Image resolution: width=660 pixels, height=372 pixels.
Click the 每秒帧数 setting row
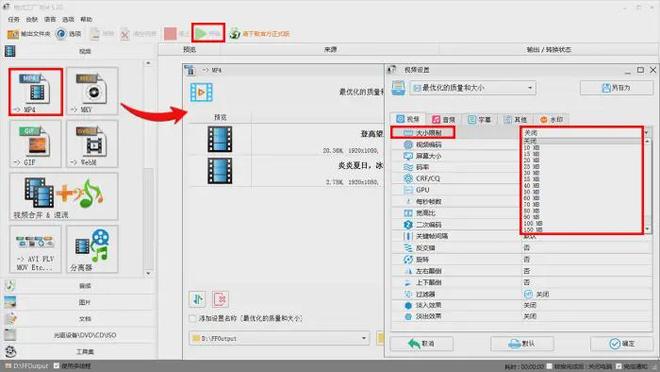(522, 201)
